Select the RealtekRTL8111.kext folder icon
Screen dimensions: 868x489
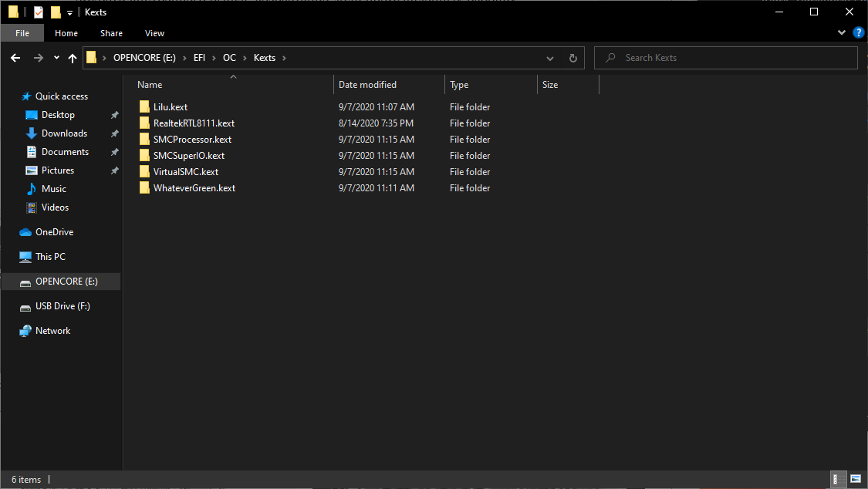pos(144,123)
